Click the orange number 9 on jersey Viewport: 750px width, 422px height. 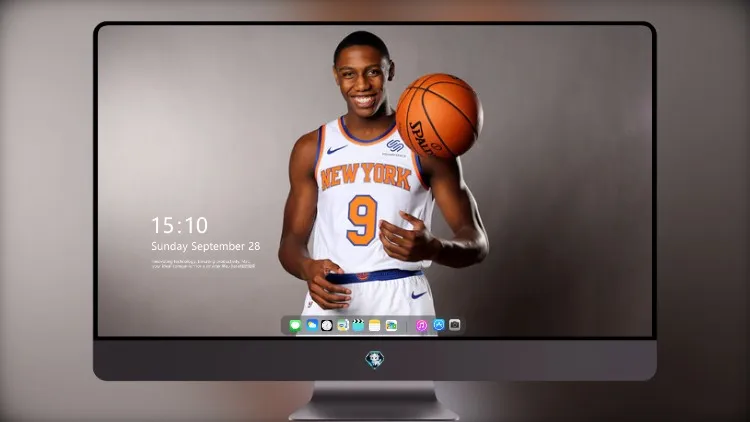pos(362,220)
